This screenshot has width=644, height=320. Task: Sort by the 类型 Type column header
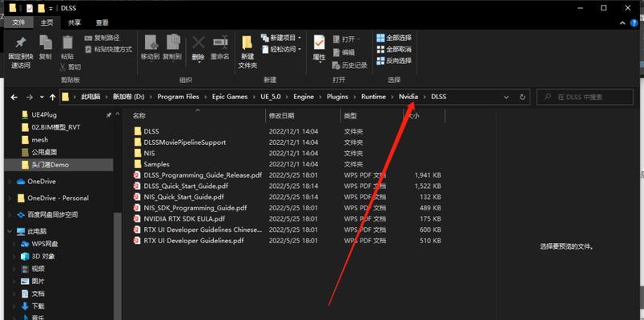pyautogui.click(x=350, y=116)
